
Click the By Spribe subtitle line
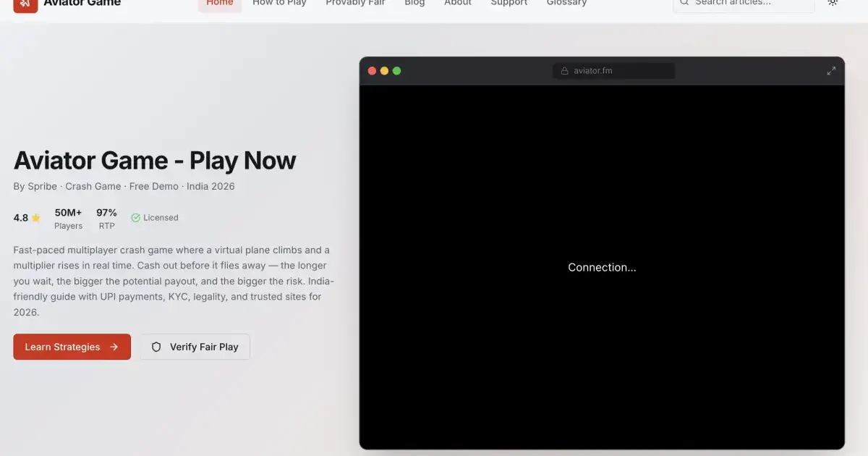124,186
